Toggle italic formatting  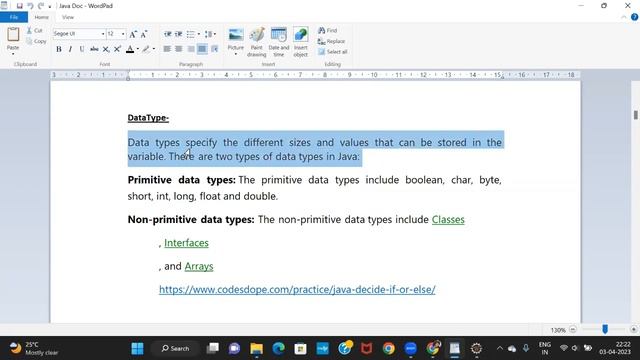coord(70,49)
